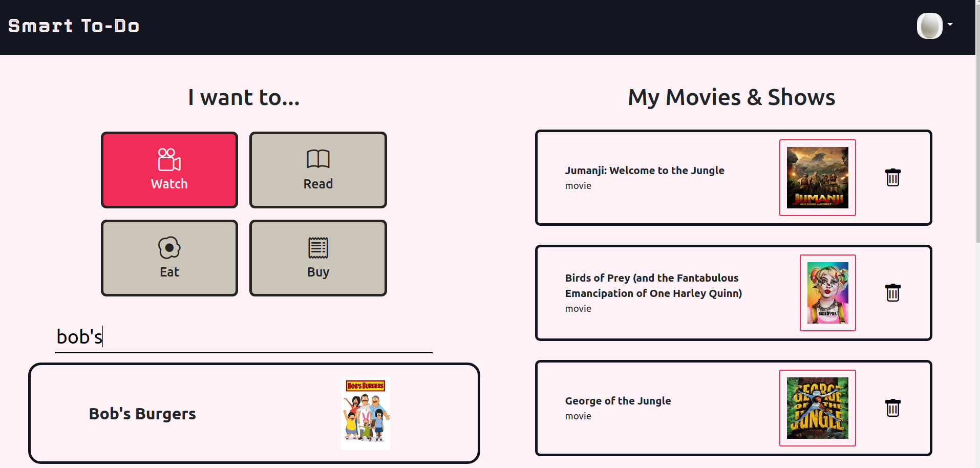Pick the Bob's Burgers search suggestion
980x468 pixels.
[254, 413]
